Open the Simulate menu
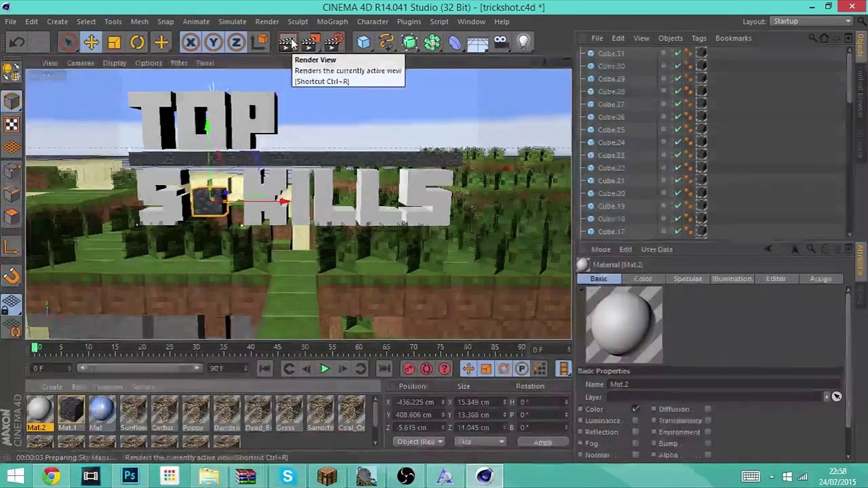This screenshot has height=488, width=868. (232, 22)
